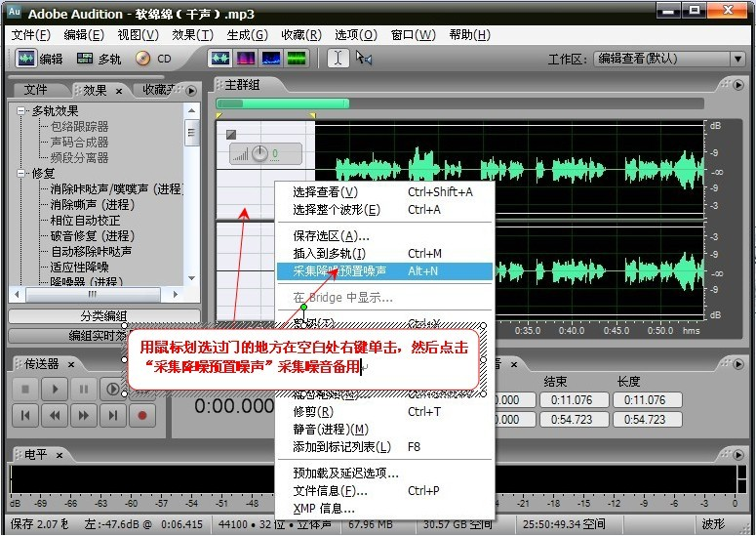The width and height of the screenshot is (756, 536).
Task: Open effects panel options arrow
Action: [191, 90]
